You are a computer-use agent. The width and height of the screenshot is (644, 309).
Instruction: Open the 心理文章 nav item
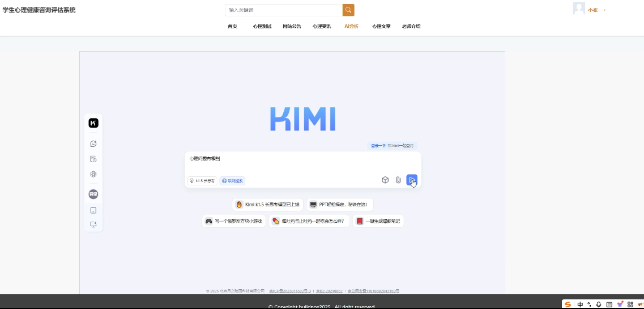[381, 26]
